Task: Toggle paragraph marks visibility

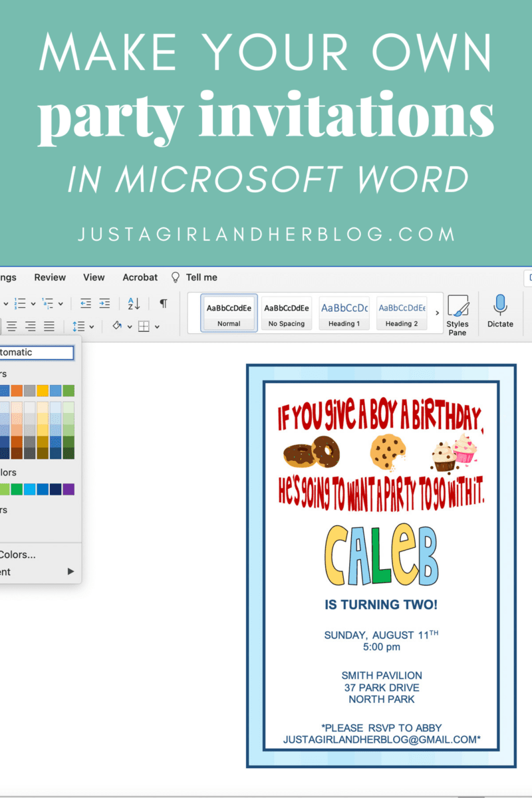Action: click(x=162, y=304)
